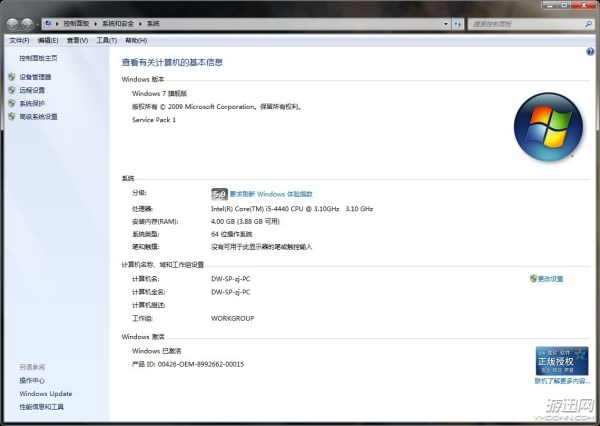
Task: Click the shield icon beside 更改设置
Action: click(x=533, y=278)
